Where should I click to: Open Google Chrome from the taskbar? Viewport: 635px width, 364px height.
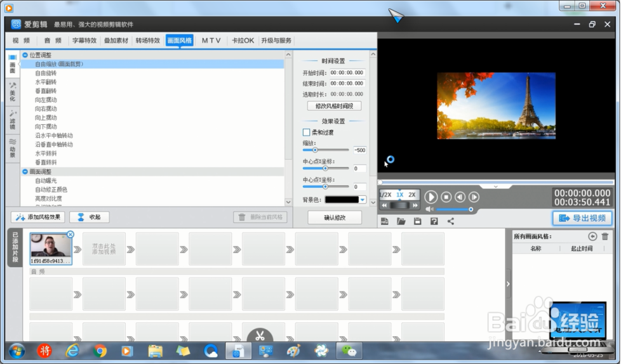pos(100,351)
